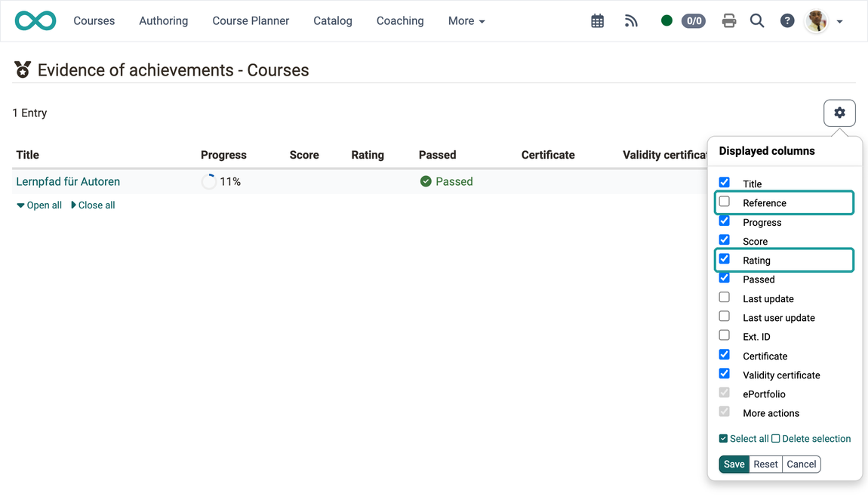868x497 pixels.
Task: Click the user avatar picture
Action: 816,21
